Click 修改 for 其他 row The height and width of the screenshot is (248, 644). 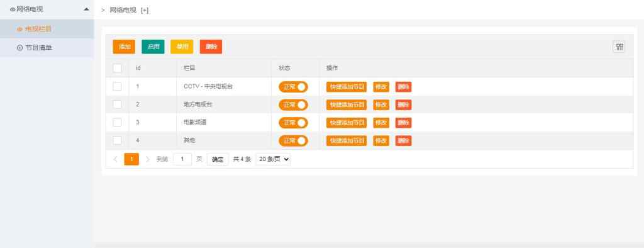[381, 140]
